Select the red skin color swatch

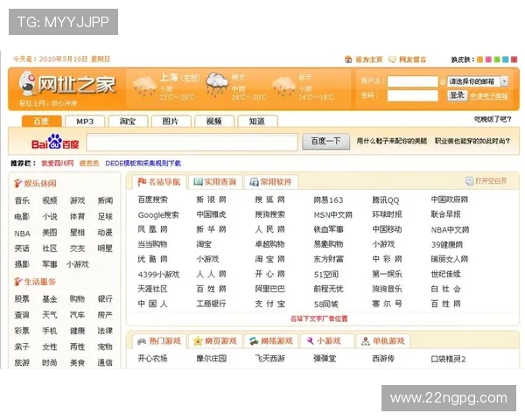click(514, 59)
